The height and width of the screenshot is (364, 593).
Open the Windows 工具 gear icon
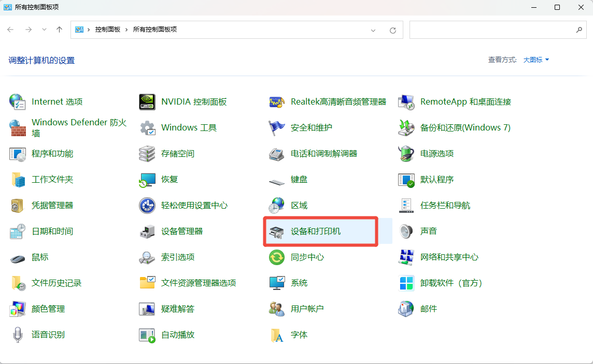point(147,127)
